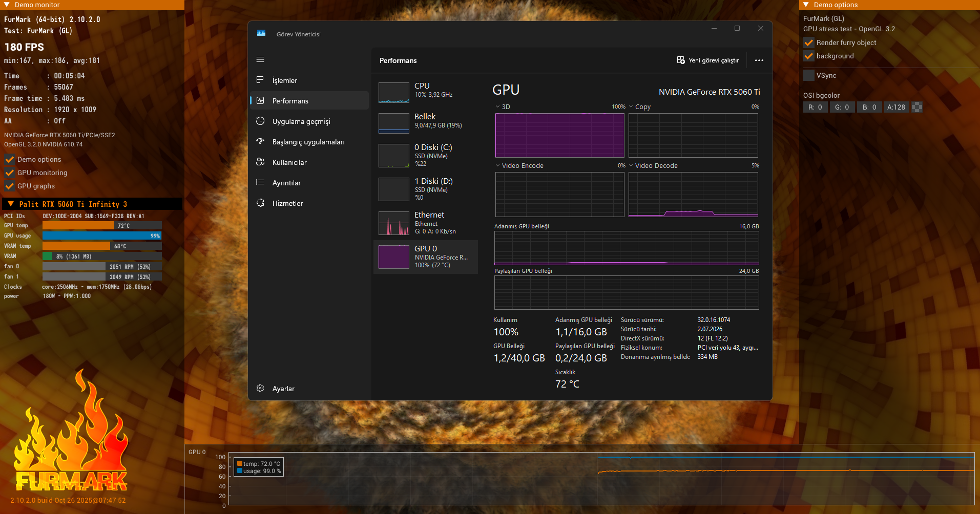The width and height of the screenshot is (980, 514).
Task: Adjust the OSI bgcolor B value field
Action: [x=869, y=107]
